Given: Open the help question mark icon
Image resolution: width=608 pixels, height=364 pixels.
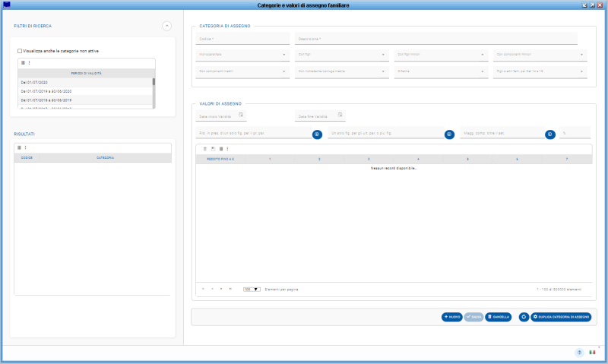Looking at the screenshot, I should pyautogui.click(x=579, y=353).
